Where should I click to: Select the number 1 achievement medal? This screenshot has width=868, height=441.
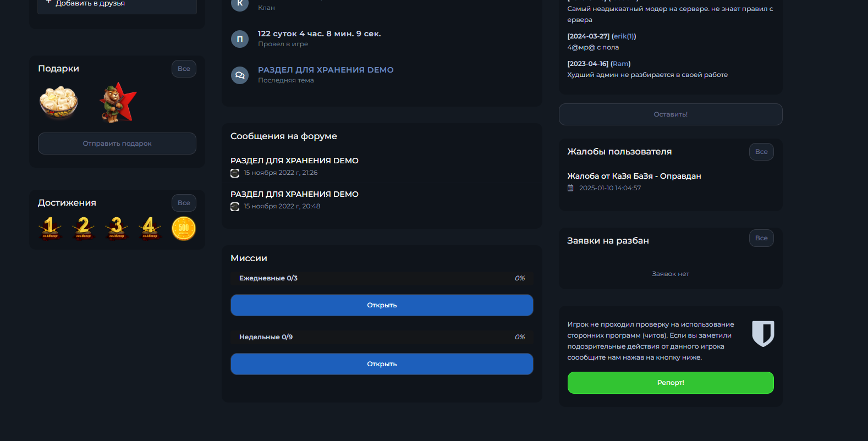click(50, 228)
